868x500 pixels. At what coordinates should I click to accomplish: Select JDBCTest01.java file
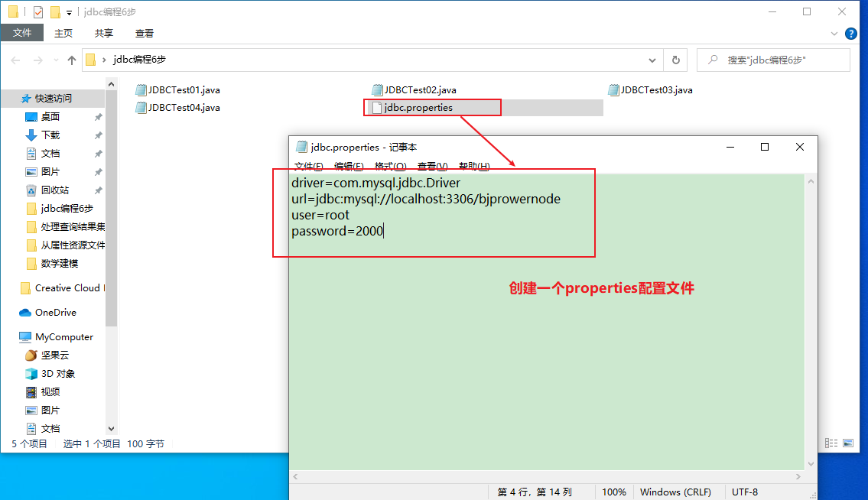(x=177, y=89)
